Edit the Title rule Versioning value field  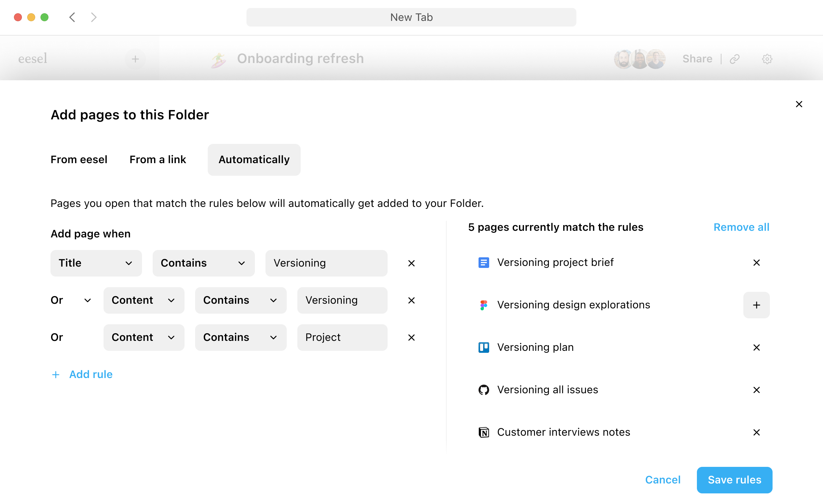tap(326, 263)
